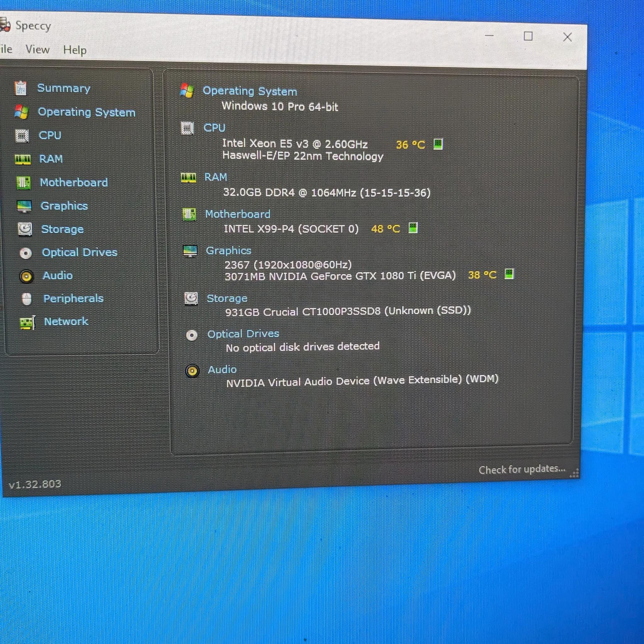This screenshot has height=644, width=644.
Task: Click the Windows flag icon in summary panel
Action: (187, 91)
